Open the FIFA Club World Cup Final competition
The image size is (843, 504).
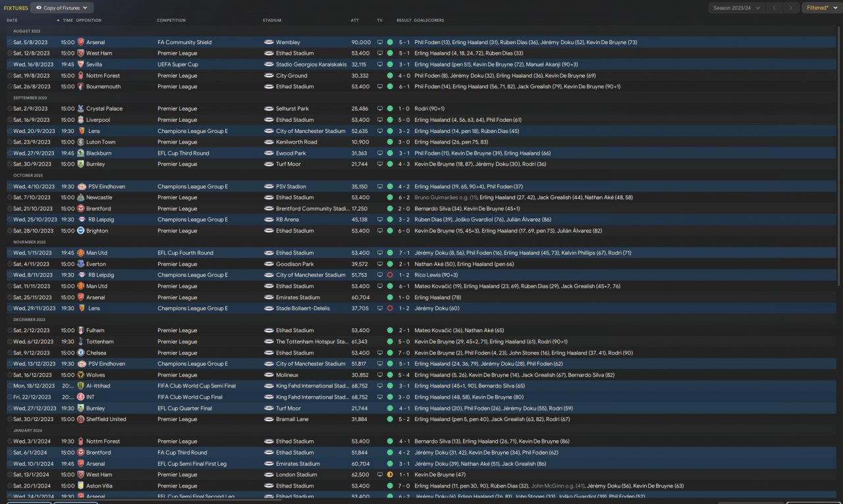(190, 397)
